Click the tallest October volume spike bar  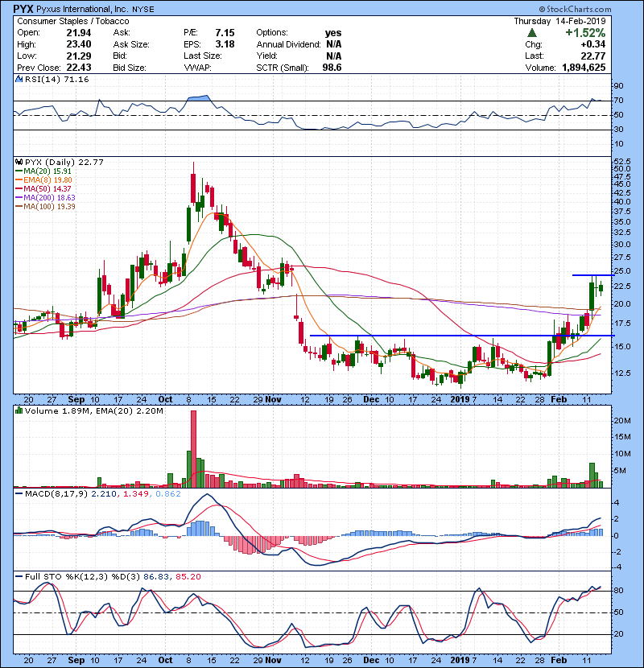pos(193,448)
